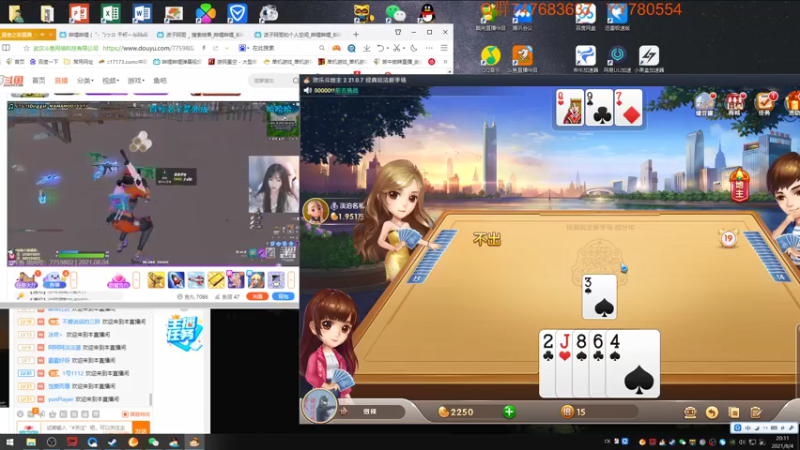Click the Douyu logo in site header
Screen dimensions: 800x450
(12, 80)
